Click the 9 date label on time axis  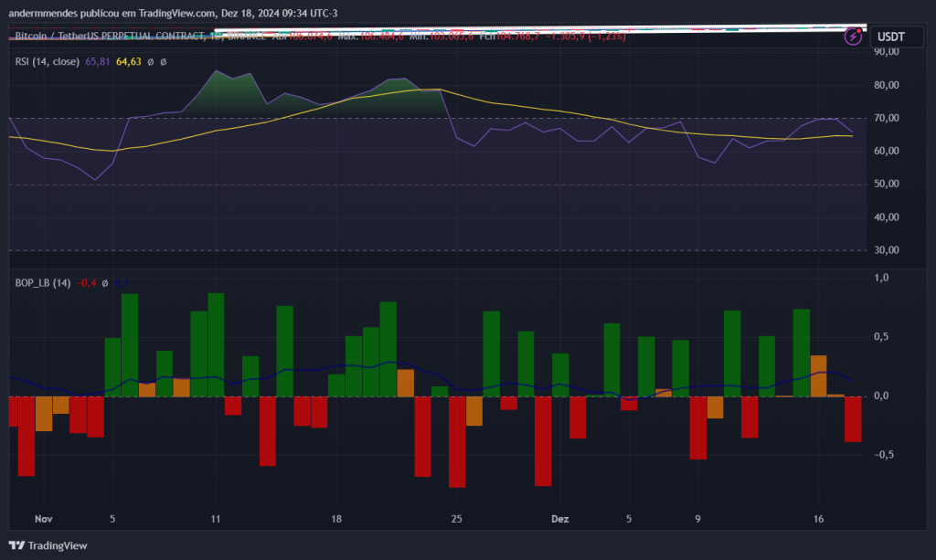pos(697,519)
